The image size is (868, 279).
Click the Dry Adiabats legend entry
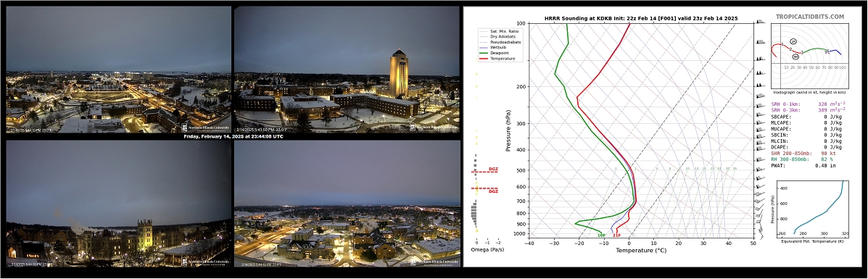click(x=502, y=36)
